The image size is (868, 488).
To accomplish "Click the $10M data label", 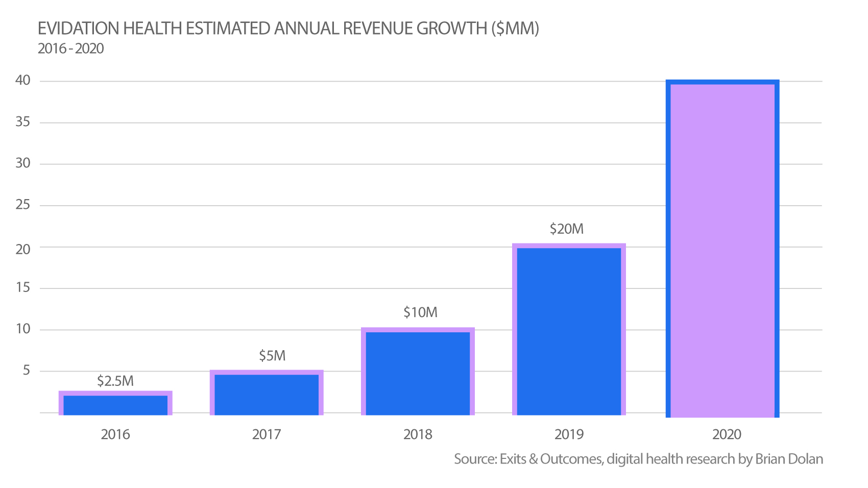I will coord(420,312).
